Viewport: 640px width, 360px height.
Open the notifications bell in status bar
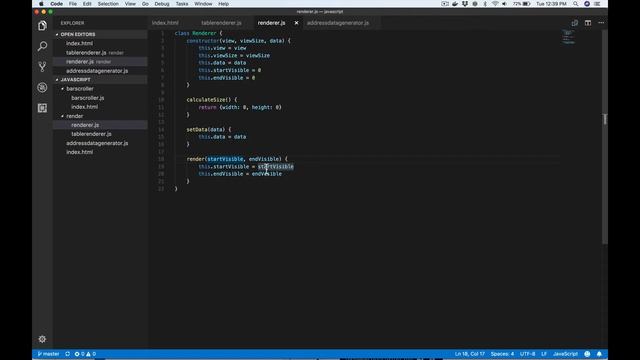(x=599, y=354)
